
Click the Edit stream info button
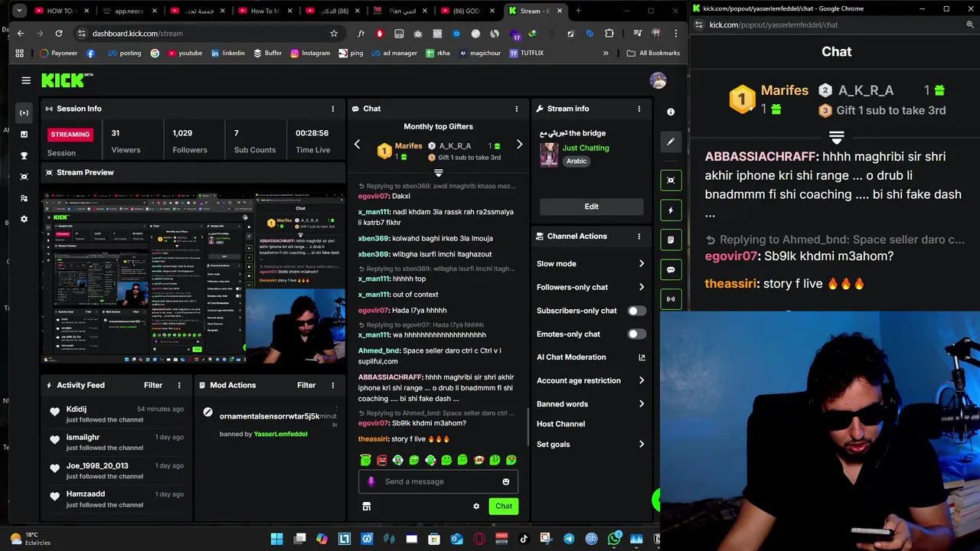point(592,207)
